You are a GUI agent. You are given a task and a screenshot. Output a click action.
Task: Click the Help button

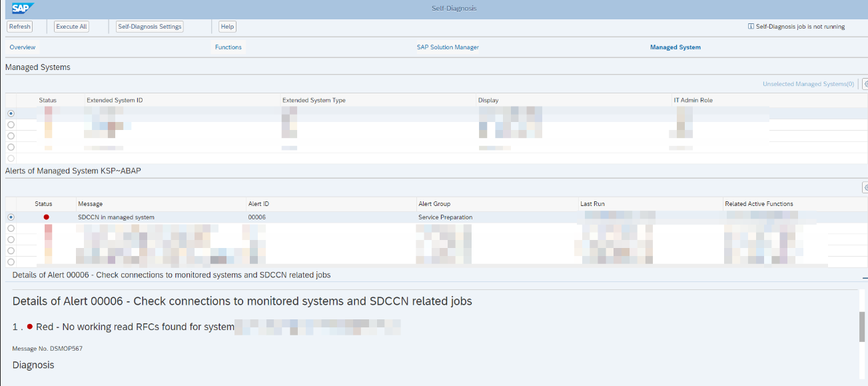(228, 27)
